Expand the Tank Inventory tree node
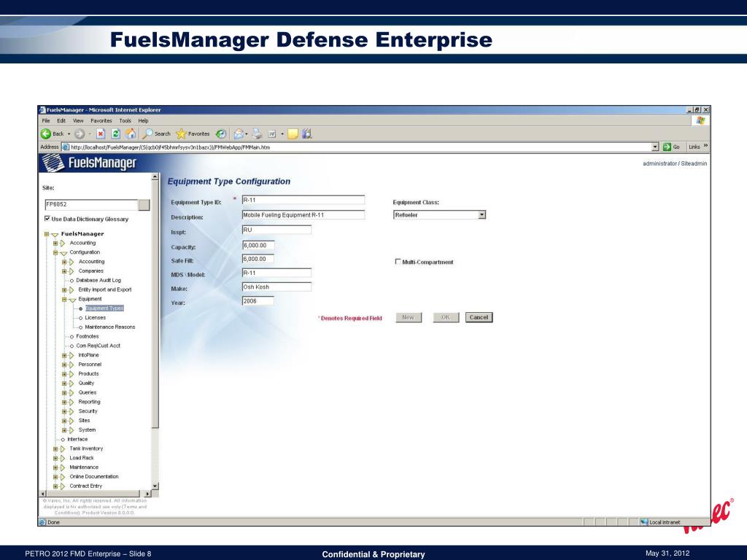 (55, 448)
